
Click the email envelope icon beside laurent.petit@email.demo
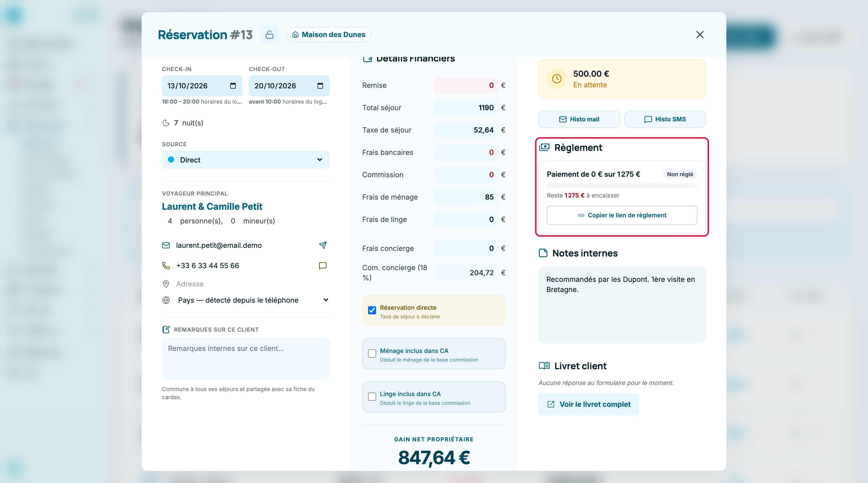pyautogui.click(x=166, y=245)
